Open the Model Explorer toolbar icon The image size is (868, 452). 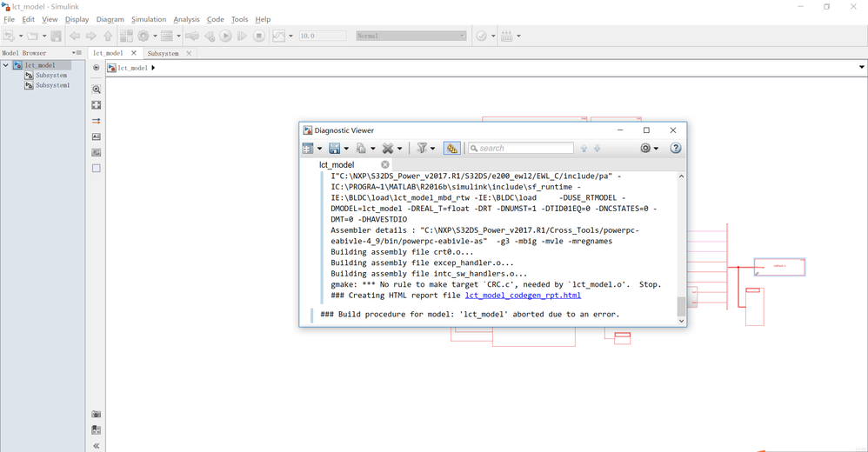[167, 36]
